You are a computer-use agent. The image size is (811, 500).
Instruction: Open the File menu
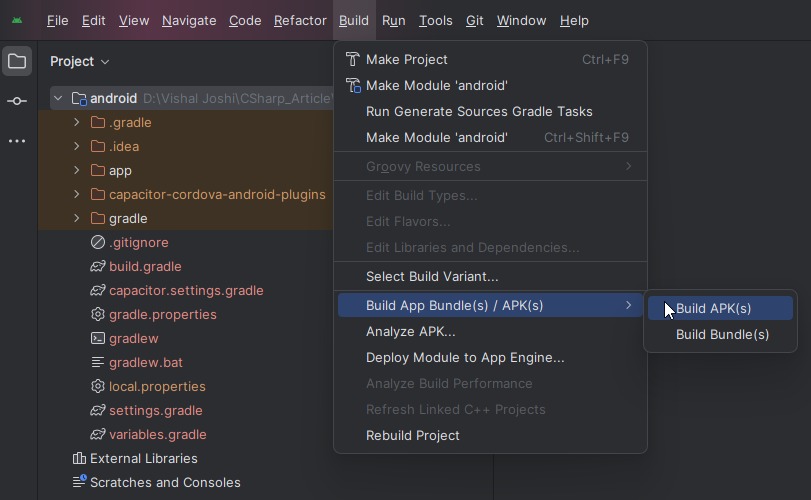point(57,21)
